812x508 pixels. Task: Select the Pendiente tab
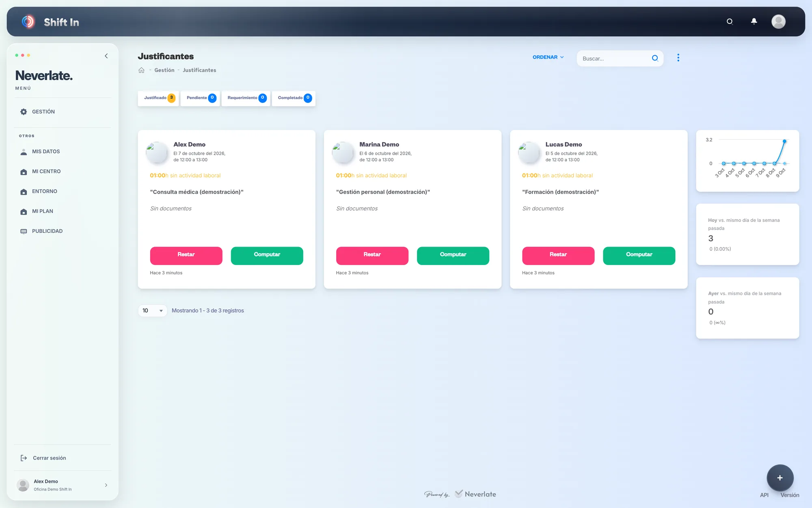[x=200, y=98]
